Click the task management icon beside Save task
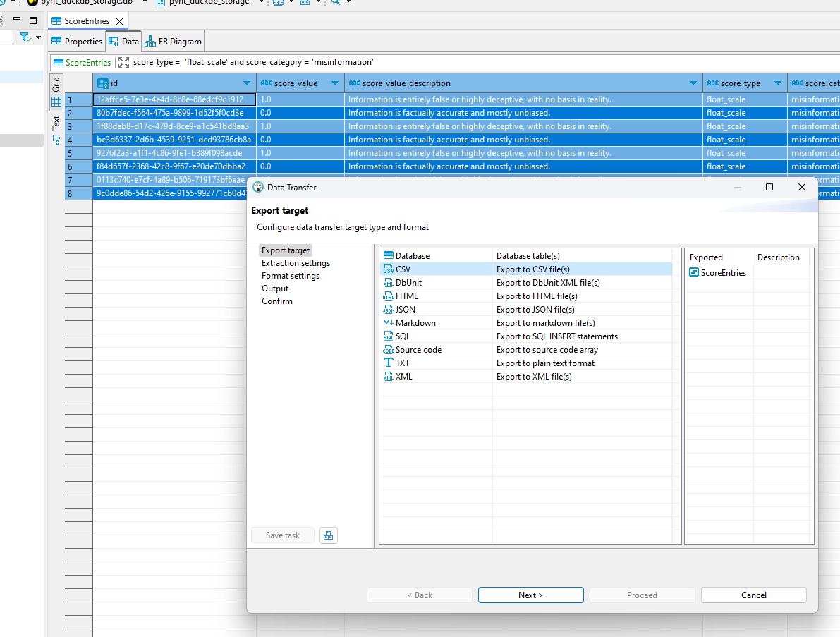This screenshot has width=840, height=637. (x=328, y=535)
